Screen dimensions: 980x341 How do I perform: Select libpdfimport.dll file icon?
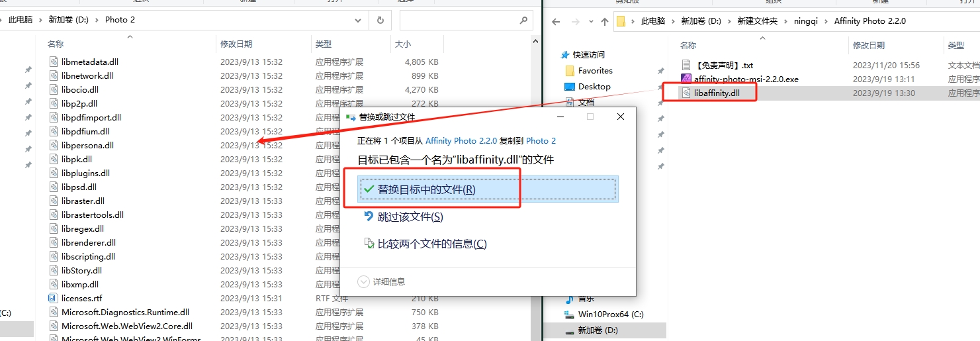pyautogui.click(x=54, y=117)
